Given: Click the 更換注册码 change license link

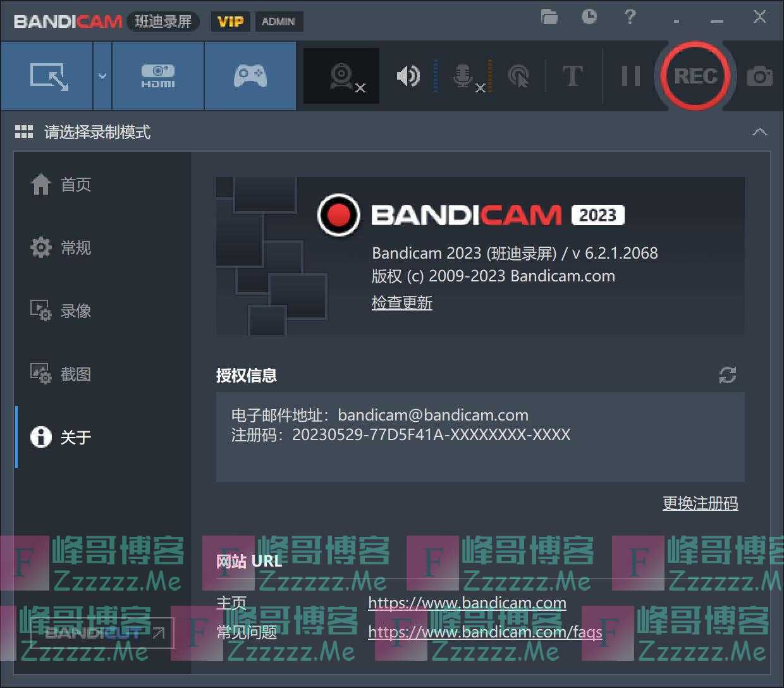Looking at the screenshot, I should pos(700,503).
